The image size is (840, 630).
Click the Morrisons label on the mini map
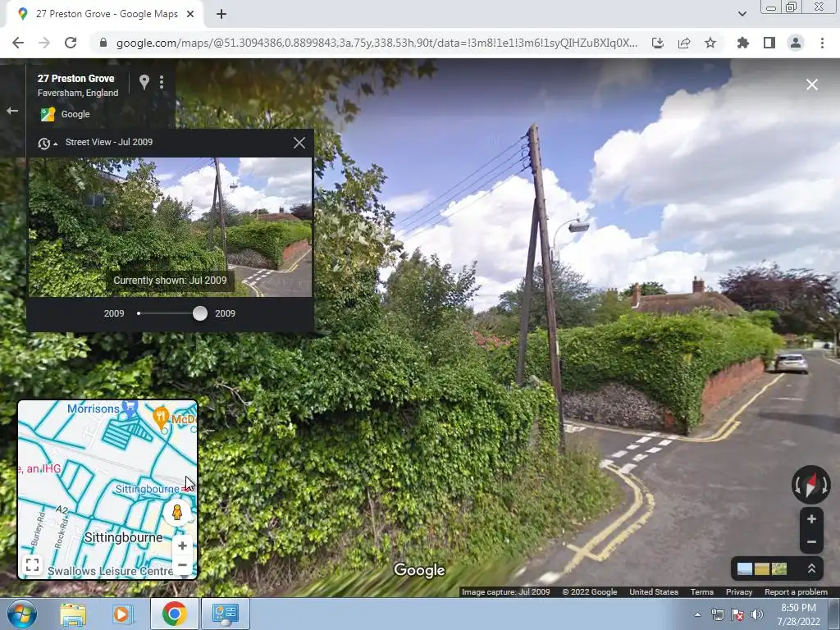(94, 409)
